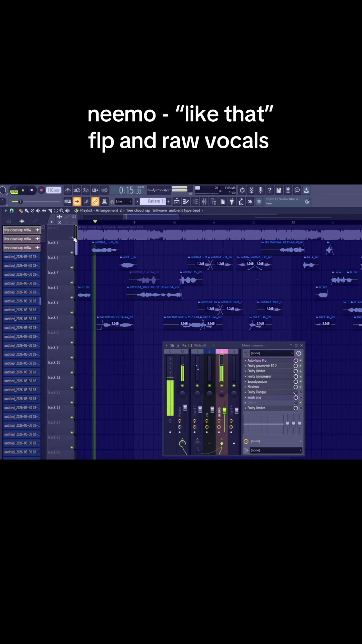Click the microphone recording icon
The width and height of the screenshot is (362, 644).
(260, 190)
